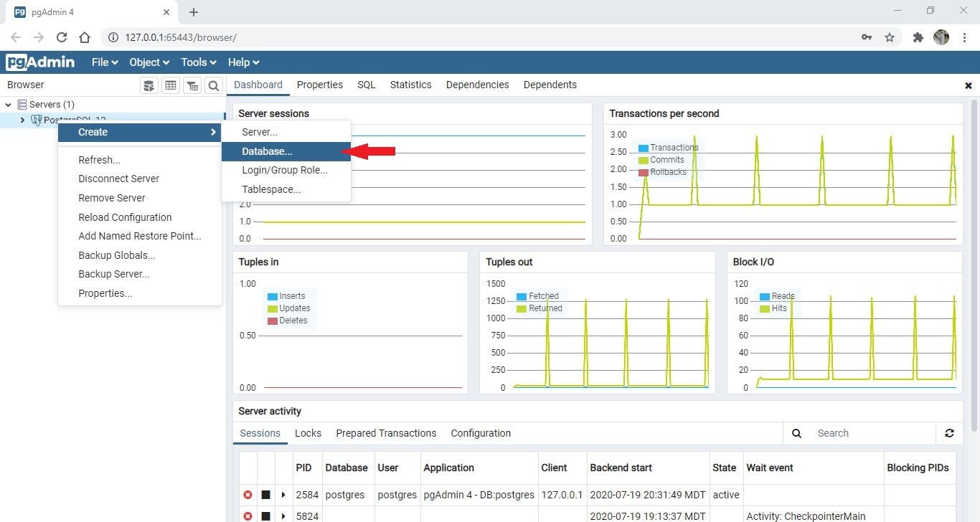
Task: Open the browser extensions puzzle icon
Action: [918, 37]
